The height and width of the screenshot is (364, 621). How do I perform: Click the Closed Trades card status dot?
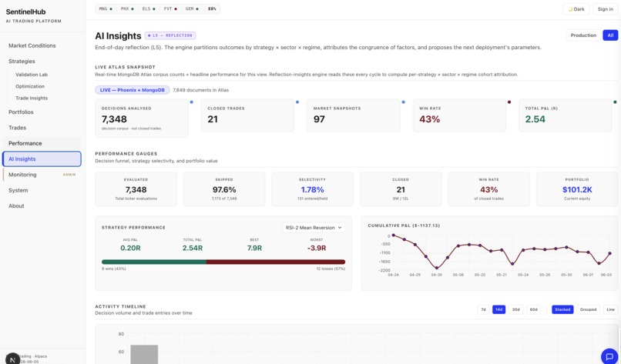coord(297,102)
